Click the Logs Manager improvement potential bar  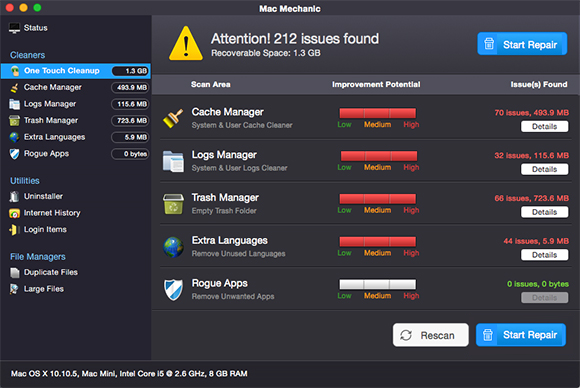pyautogui.click(x=379, y=156)
